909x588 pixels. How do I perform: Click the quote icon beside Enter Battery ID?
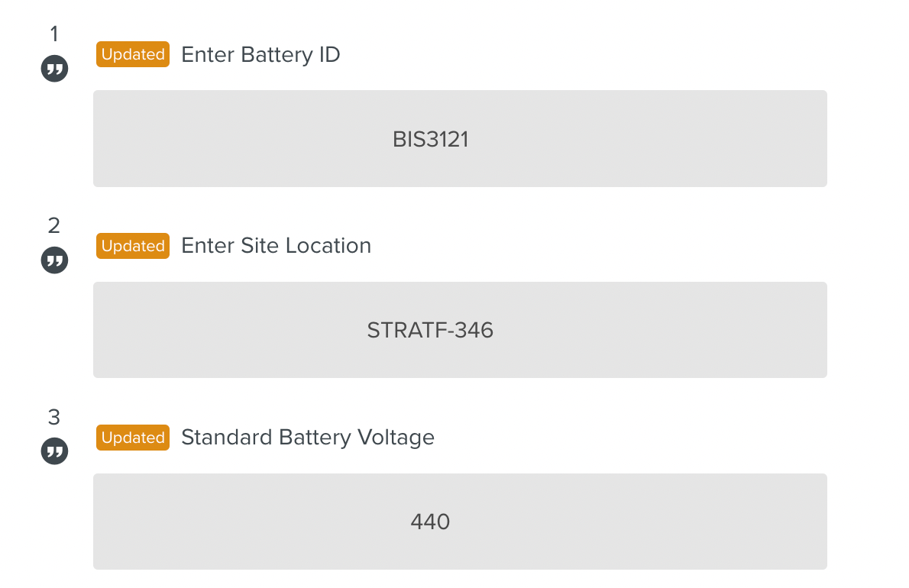(x=54, y=69)
